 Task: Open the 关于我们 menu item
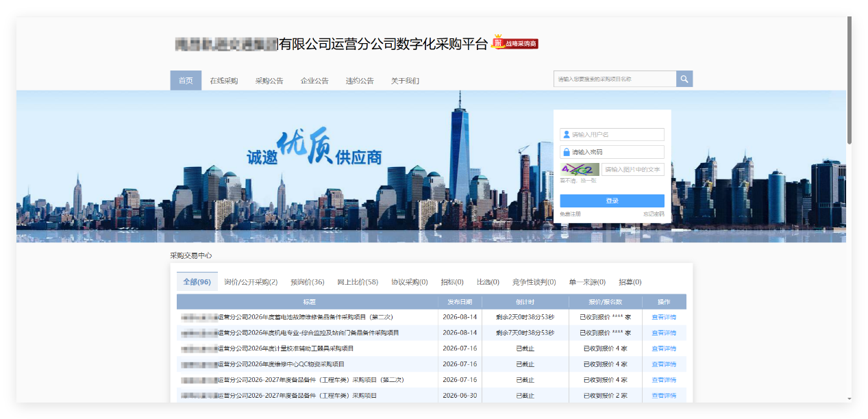click(x=405, y=80)
